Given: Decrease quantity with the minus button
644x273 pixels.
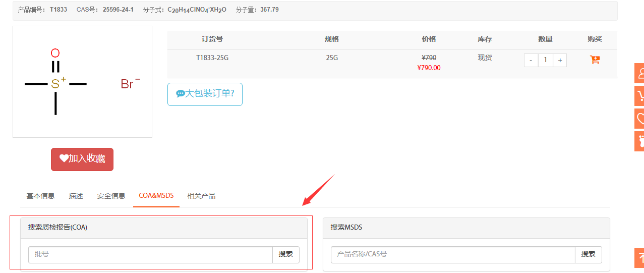Looking at the screenshot, I should click(531, 61).
